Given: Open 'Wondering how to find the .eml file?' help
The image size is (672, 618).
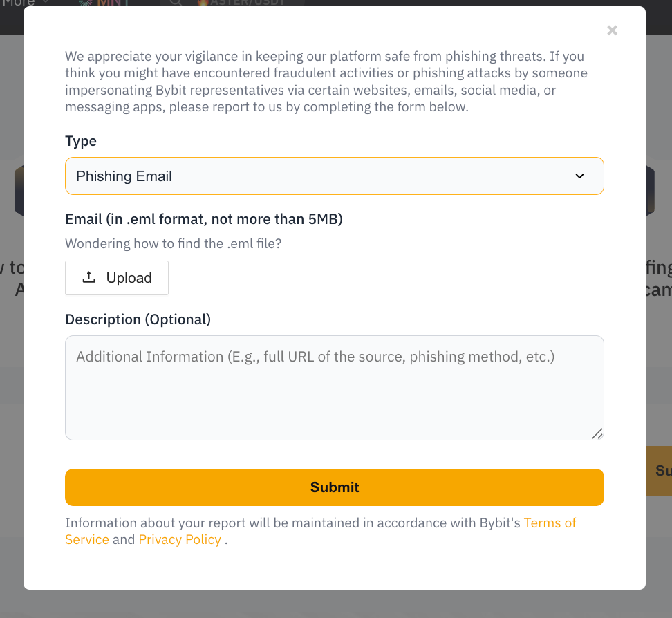Looking at the screenshot, I should (173, 243).
